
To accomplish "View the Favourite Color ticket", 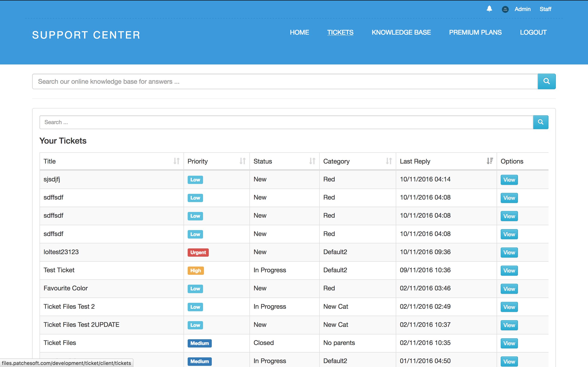I will coord(509,289).
